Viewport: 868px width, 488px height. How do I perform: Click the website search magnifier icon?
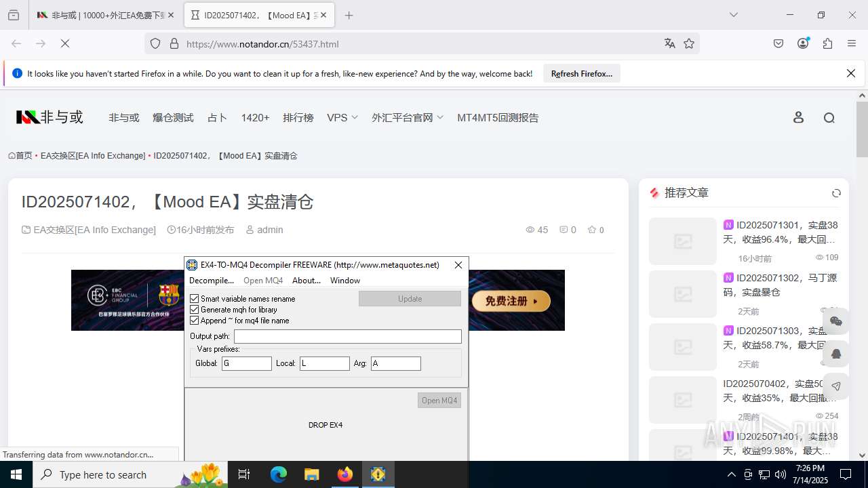click(x=829, y=117)
